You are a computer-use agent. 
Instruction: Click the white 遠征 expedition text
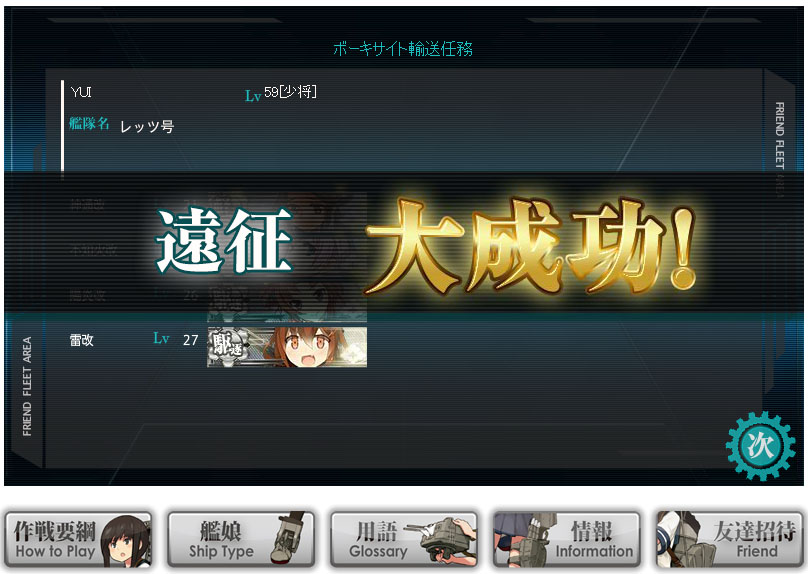[x=224, y=241]
